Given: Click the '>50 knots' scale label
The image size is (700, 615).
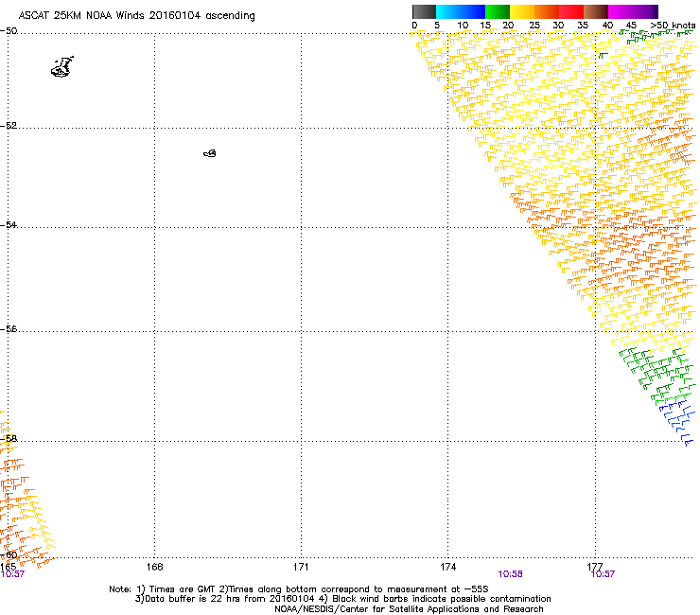Looking at the screenshot, I should (673, 26).
